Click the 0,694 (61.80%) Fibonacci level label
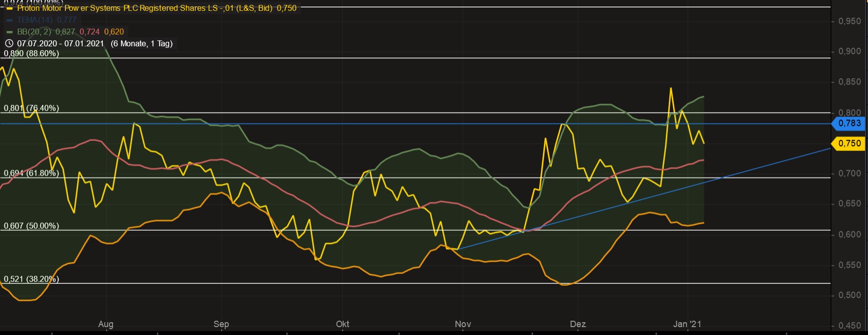Screen dimensions: 868x335 point(31,173)
